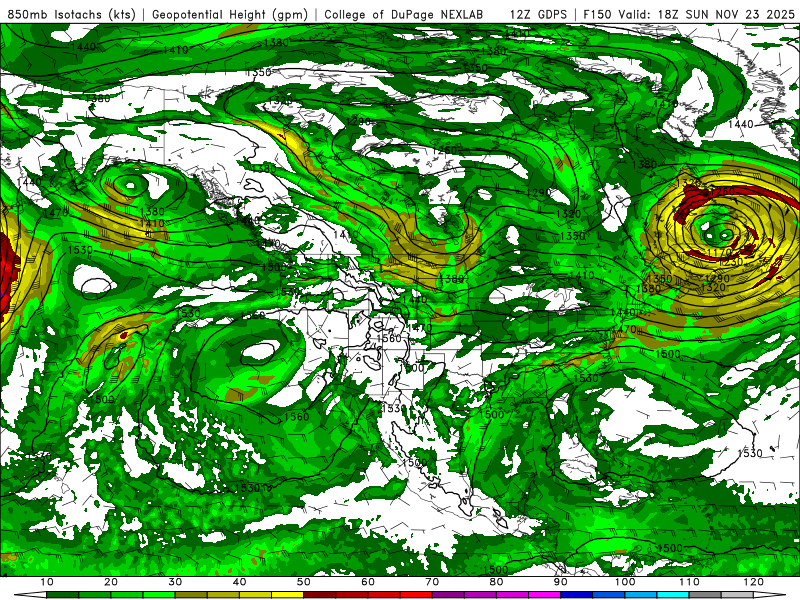Image resolution: width=800 pixels, height=600 pixels.
Task: Click the bright yellow swatch just before 50
Action: coord(287,595)
